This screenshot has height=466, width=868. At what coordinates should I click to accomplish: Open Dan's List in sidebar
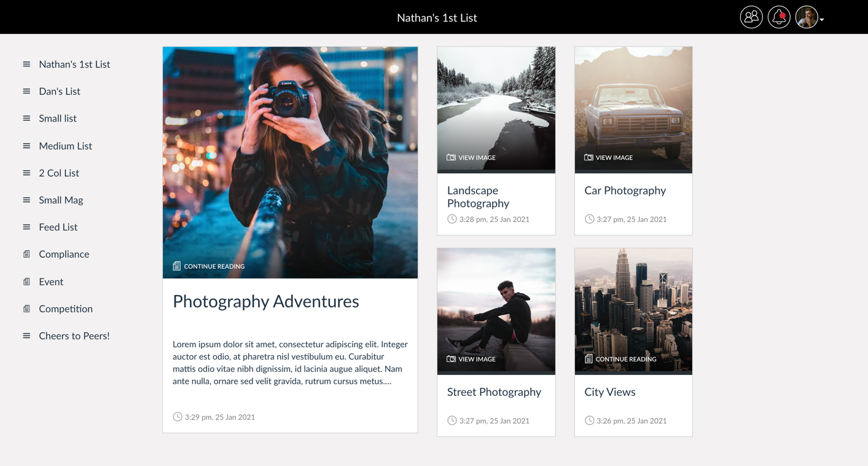[60, 91]
